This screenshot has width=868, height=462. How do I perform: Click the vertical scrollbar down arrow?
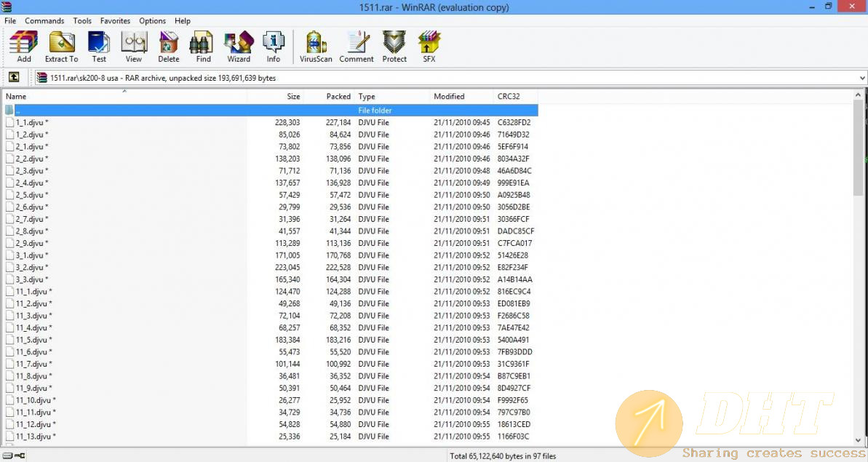tap(858, 440)
